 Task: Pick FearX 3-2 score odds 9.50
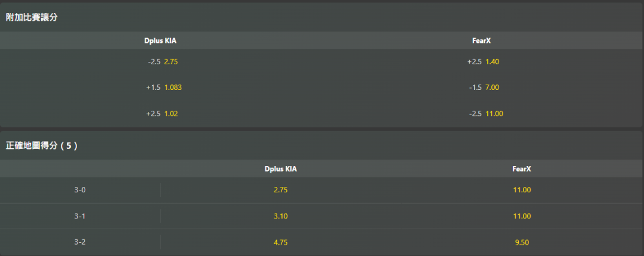click(522, 242)
